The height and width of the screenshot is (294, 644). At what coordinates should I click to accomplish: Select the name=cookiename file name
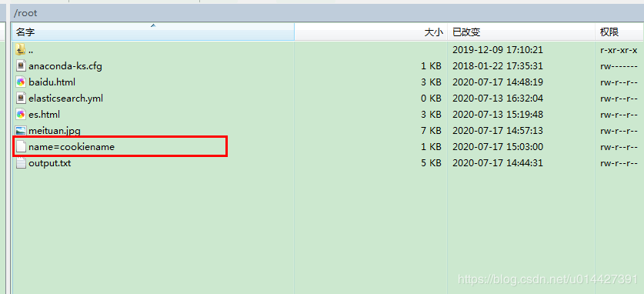point(72,146)
